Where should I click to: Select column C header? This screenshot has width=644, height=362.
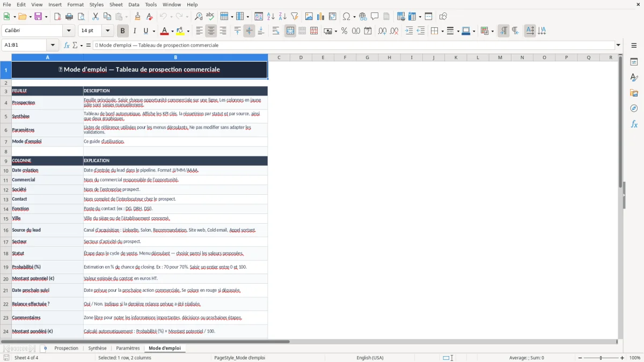pos(279,57)
